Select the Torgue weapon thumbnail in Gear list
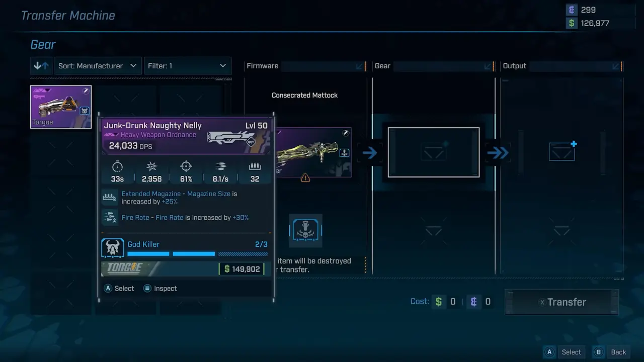 [x=61, y=107]
